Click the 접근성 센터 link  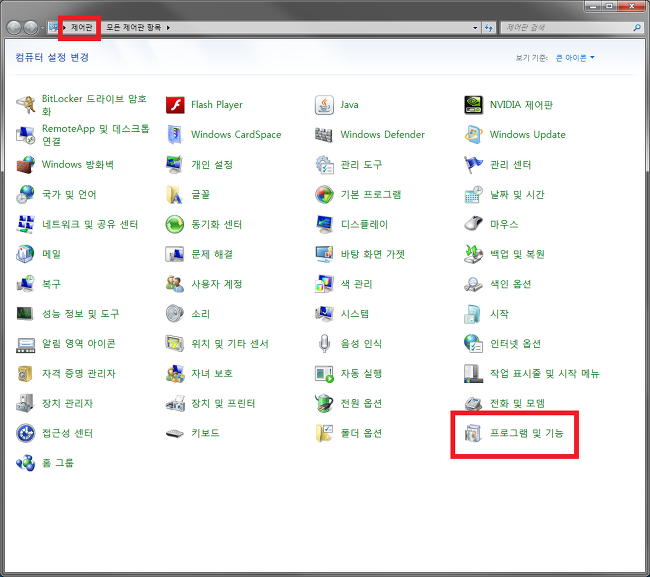pyautogui.click(x=67, y=433)
